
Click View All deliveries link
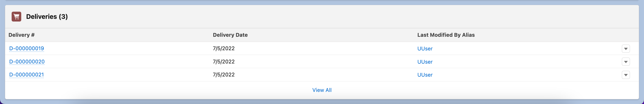pyautogui.click(x=322, y=90)
